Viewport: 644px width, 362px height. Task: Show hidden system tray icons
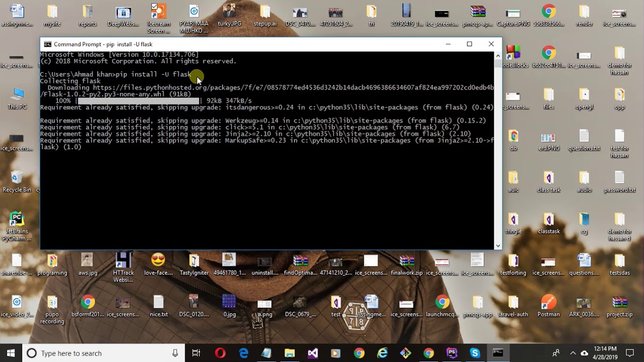[573, 353]
